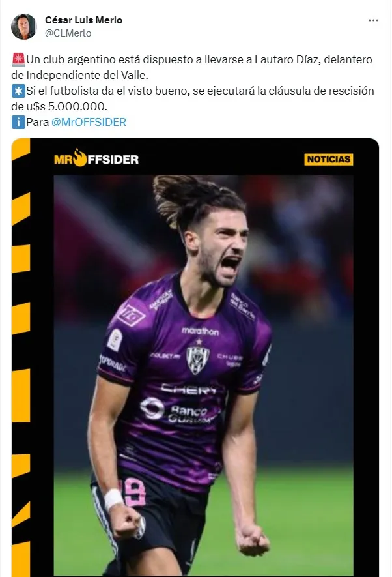The image size is (392, 577).
Task: Click the club crest on the jersey
Action: (198, 359)
